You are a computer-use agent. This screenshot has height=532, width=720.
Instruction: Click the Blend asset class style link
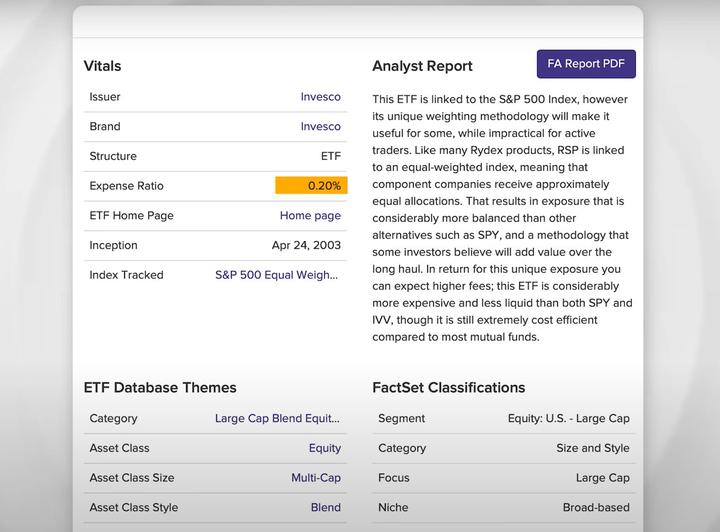tap(325, 508)
